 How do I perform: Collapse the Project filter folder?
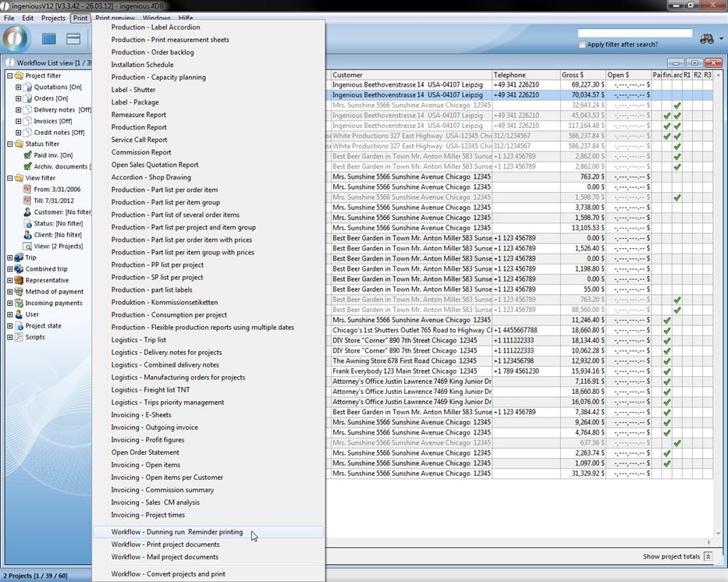coord(9,76)
